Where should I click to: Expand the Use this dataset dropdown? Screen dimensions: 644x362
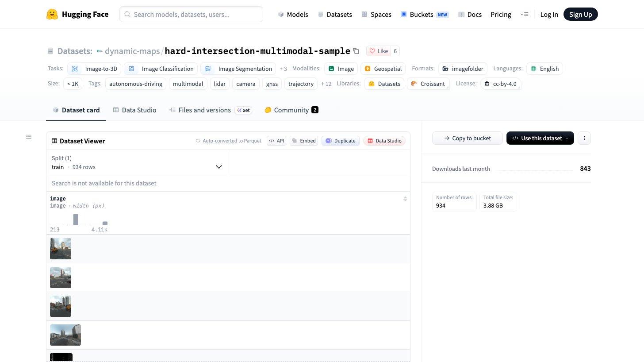540,138
